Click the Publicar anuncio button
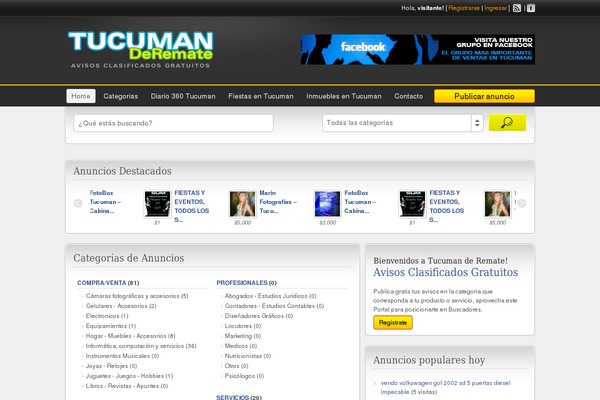 pos(484,96)
